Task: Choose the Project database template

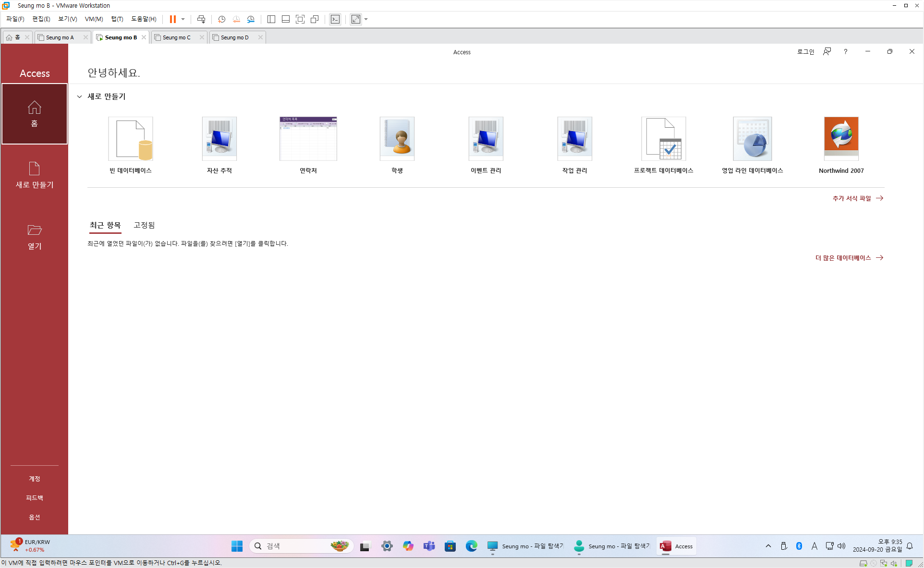Action: (663, 139)
